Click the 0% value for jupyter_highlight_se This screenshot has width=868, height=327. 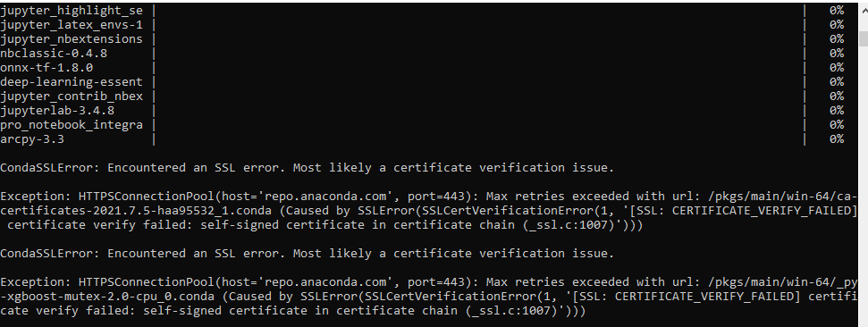coord(837,11)
